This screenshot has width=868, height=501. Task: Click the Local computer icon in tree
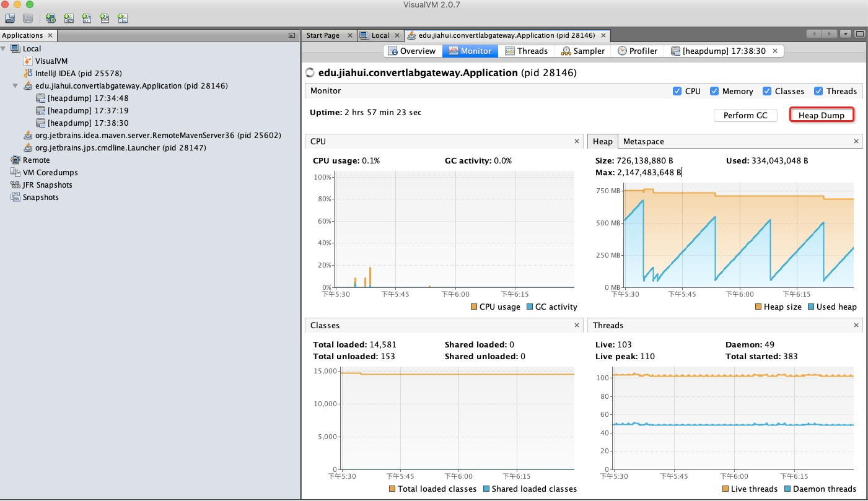coord(15,48)
